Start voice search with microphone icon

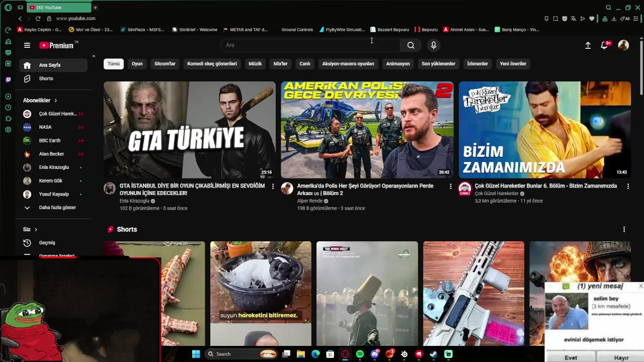click(x=433, y=45)
